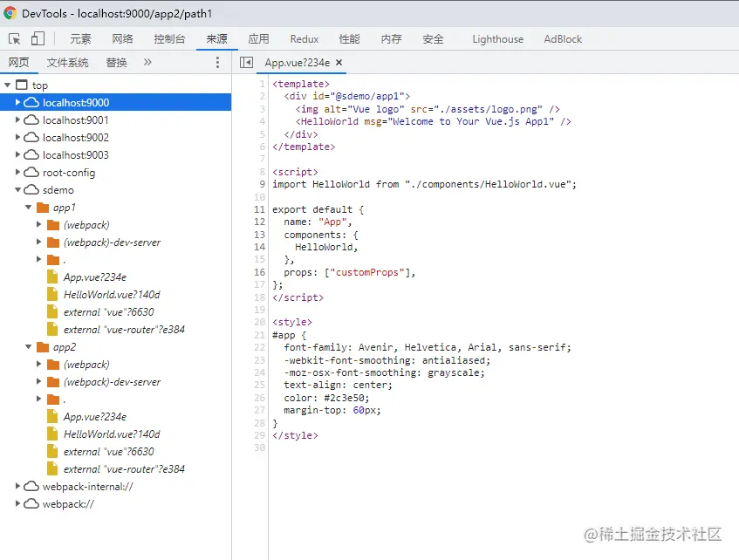Click app2's external "vue-router"?e384 file icon
Image resolution: width=739 pixels, height=560 pixels.
[52, 468]
